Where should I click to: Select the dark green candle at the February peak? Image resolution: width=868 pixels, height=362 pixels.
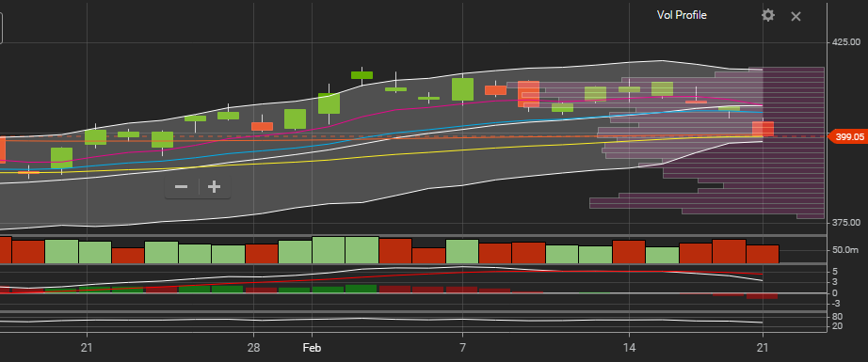click(362, 75)
